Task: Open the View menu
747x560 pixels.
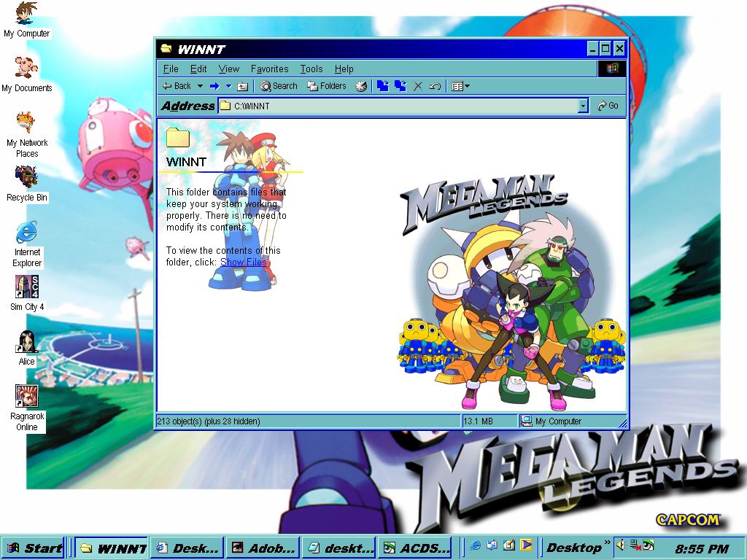Action: coord(228,69)
